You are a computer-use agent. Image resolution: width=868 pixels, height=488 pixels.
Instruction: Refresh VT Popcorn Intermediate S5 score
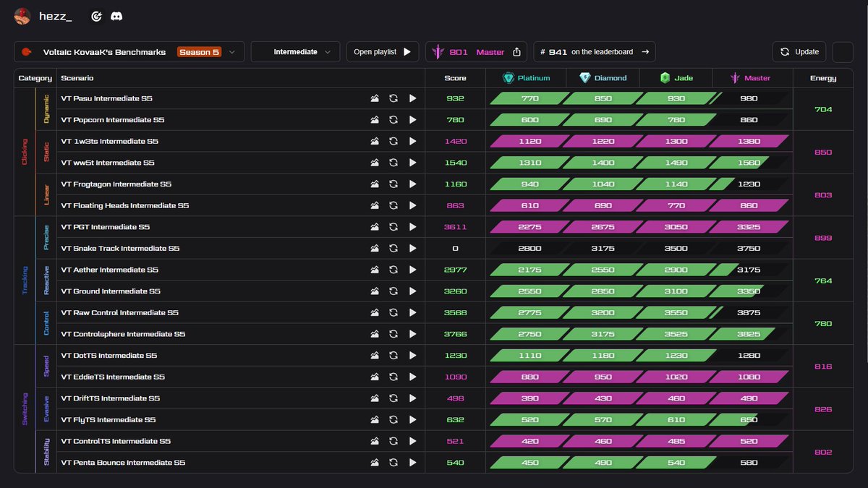click(393, 120)
